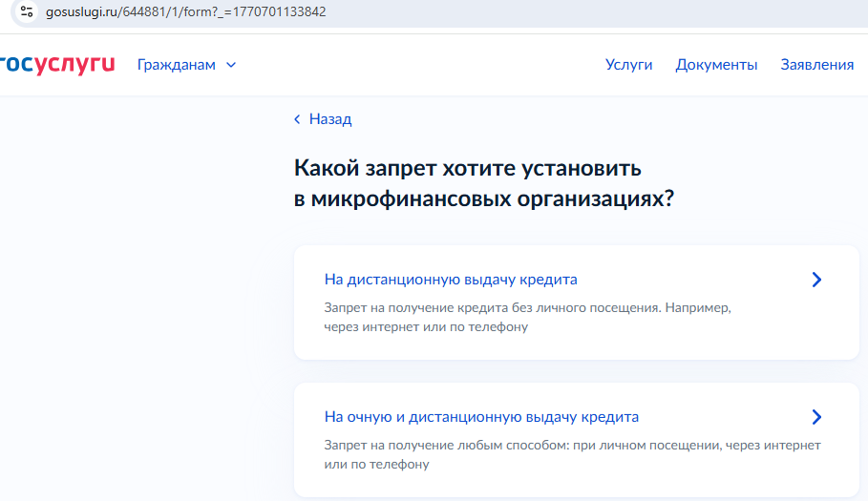Click the description under the distance-only ban option

(x=528, y=308)
